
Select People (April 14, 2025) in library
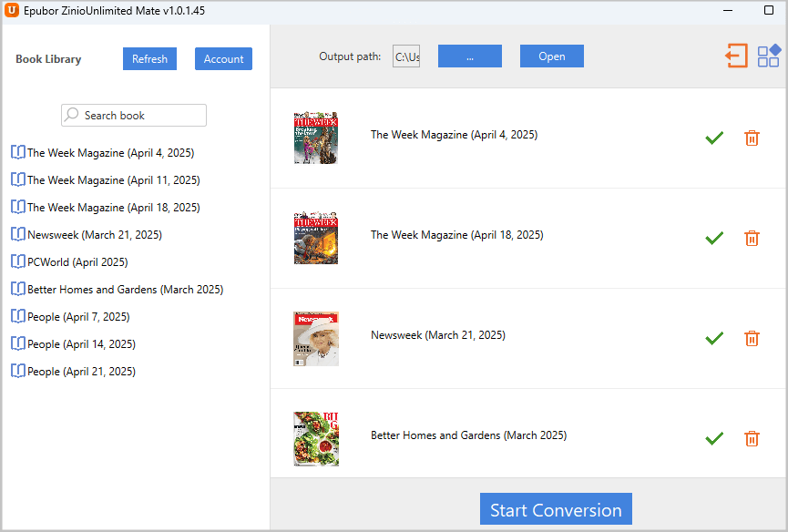click(x=81, y=344)
